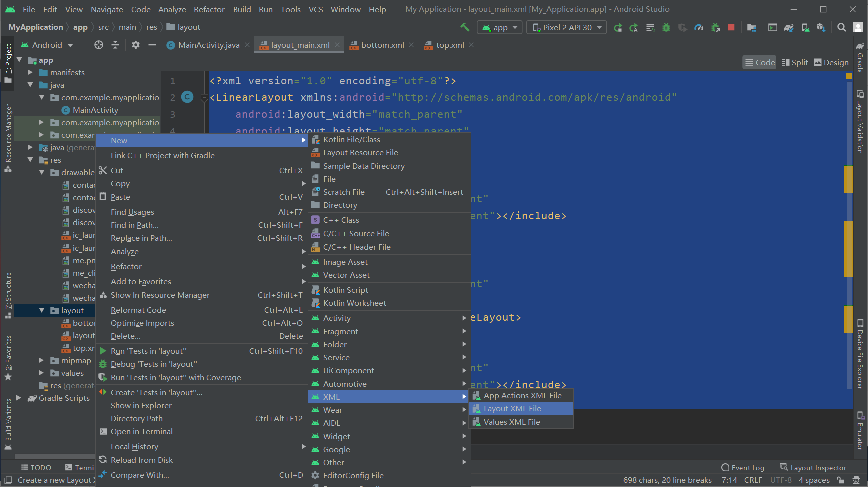Expand Gradle Scripts node

(19, 398)
